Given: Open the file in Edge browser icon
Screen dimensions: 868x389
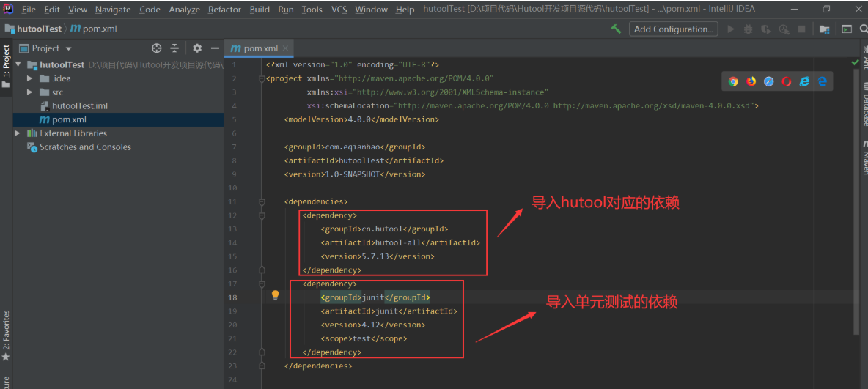Looking at the screenshot, I should coord(823,81).
